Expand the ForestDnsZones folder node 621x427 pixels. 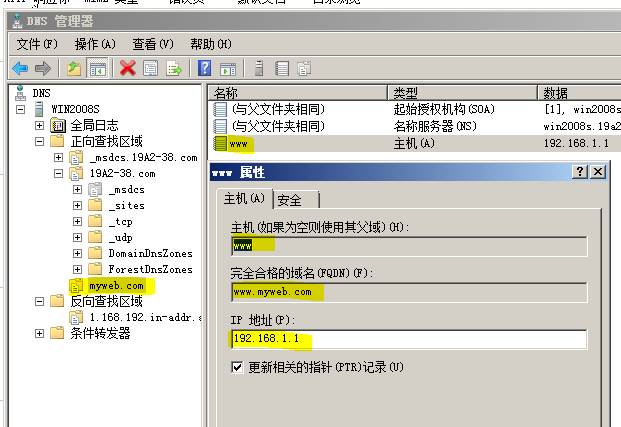pos(78,269)
